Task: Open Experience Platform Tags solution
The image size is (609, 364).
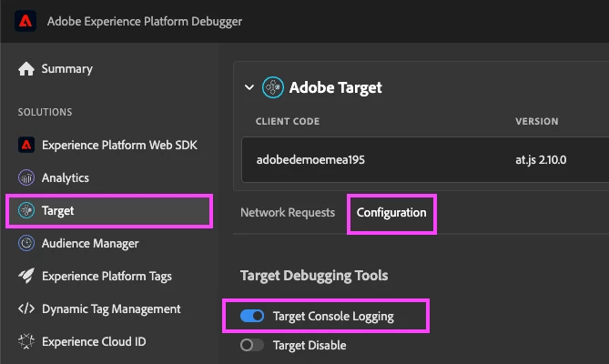Action: pos(107,276)
